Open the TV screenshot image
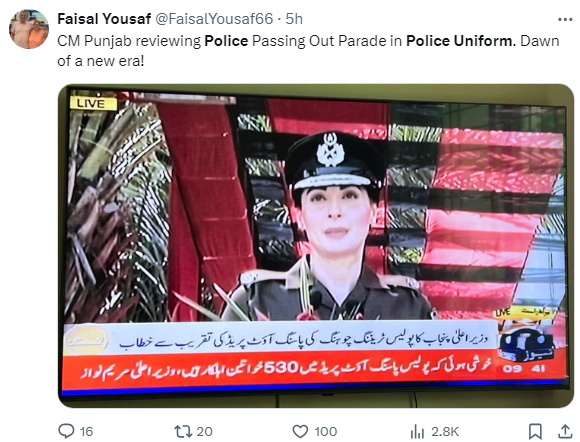Viewport: 580px width, 442px height. tap(316, 246)
